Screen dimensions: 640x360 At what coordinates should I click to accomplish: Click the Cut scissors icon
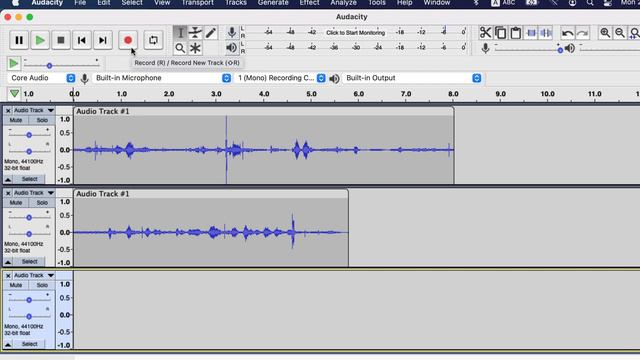click(x=485, y=33)
